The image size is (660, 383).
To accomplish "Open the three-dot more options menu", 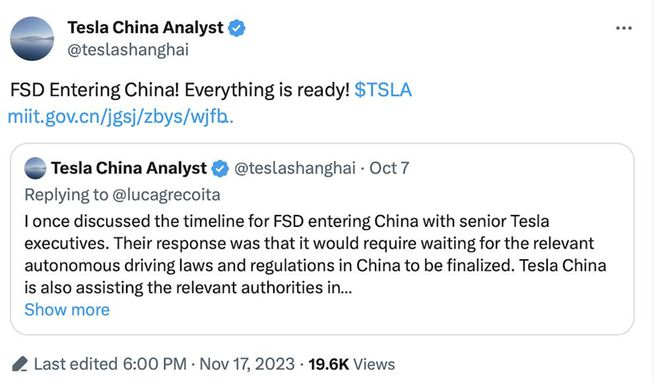I will 623,28.
